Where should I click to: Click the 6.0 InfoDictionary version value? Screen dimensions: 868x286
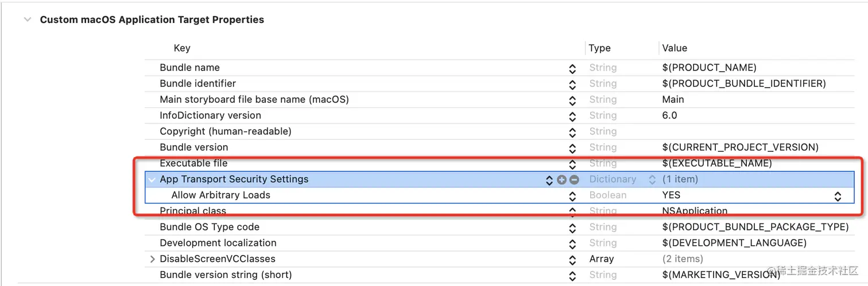point(669,115)
